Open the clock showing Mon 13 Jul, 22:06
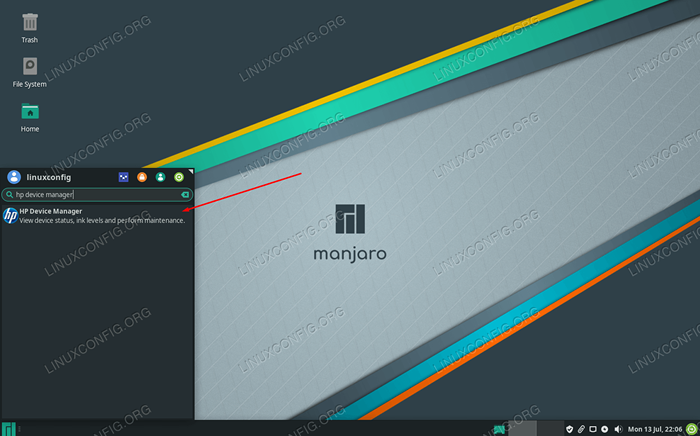The width and height of the screenshot is (700, 436). click(655, 429)
